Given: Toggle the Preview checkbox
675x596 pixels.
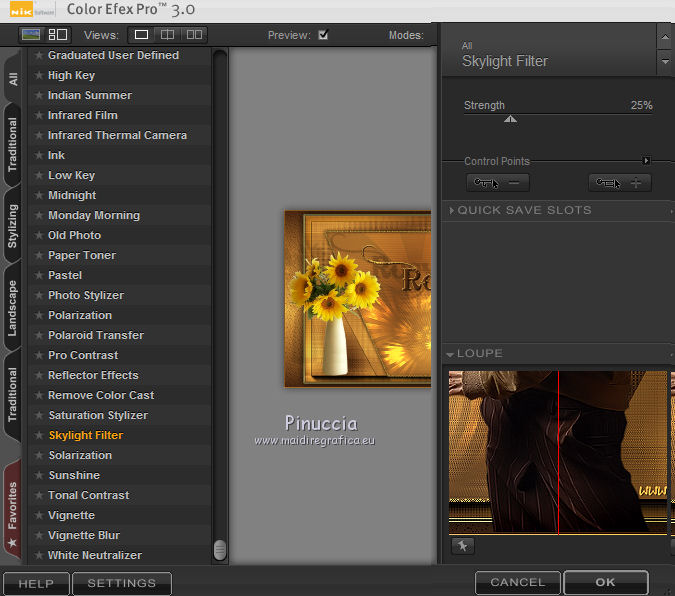Looking at the screenshot, I should (323, 34).
